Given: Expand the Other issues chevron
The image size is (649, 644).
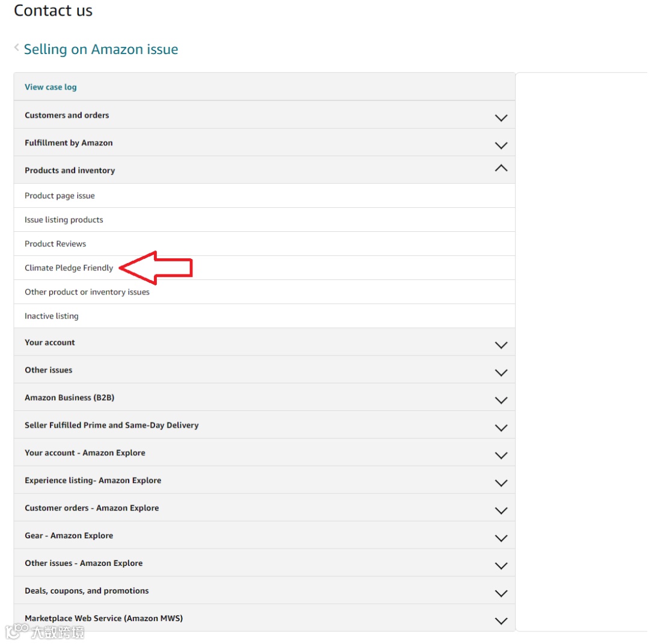Looking at the screenshot, I should point(501,372).
